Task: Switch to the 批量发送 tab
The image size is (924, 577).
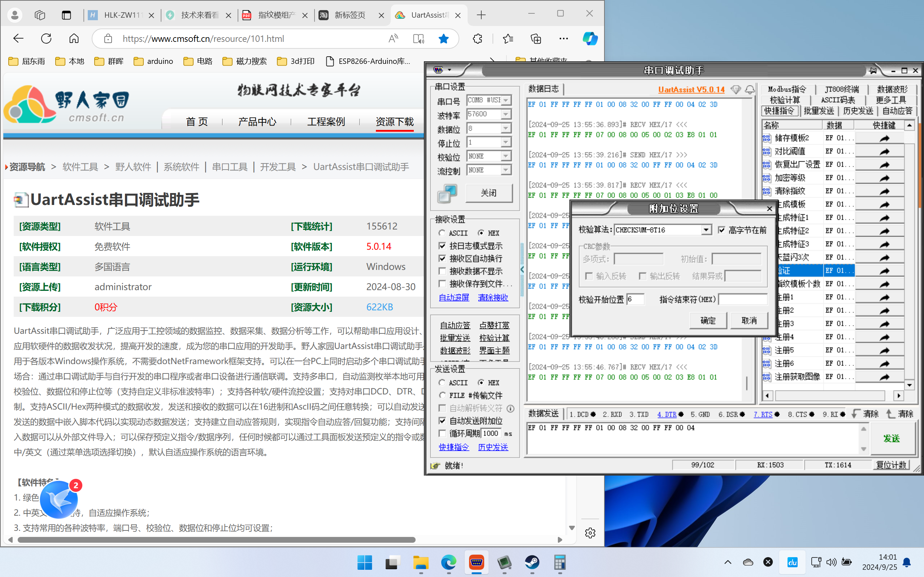Action: (x=819, y=111)
